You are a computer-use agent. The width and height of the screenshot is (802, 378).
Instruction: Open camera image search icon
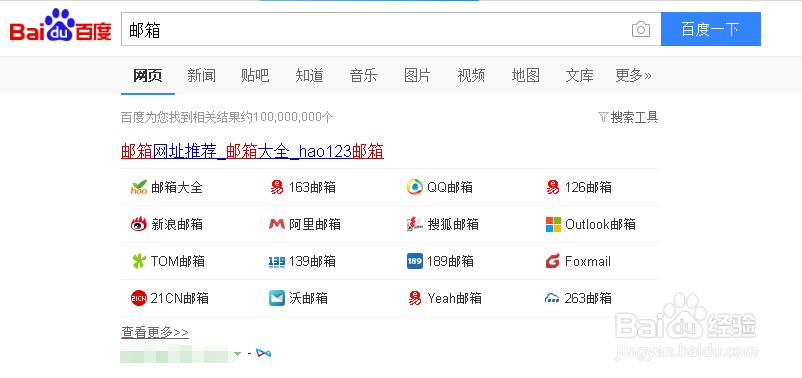pyautogui.click(x=640, y=29)
